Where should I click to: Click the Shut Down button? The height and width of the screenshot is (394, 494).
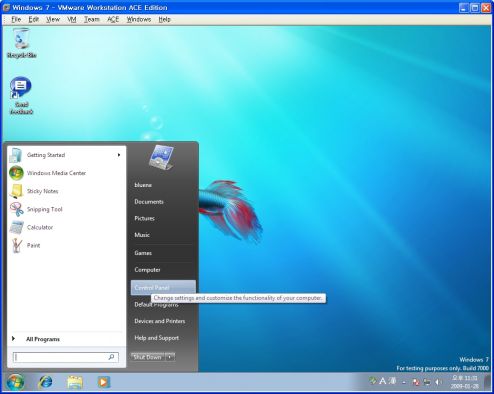148,357
